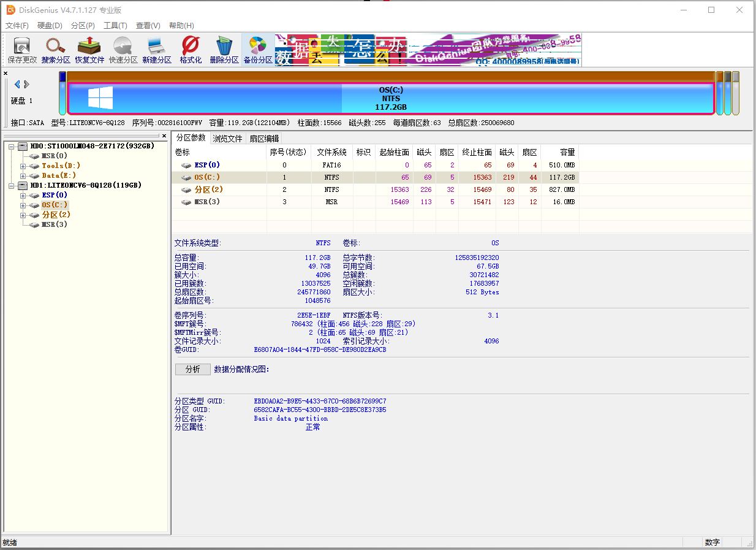Click the 分析 button
The image size is (756, 550).
pos(192,369)
